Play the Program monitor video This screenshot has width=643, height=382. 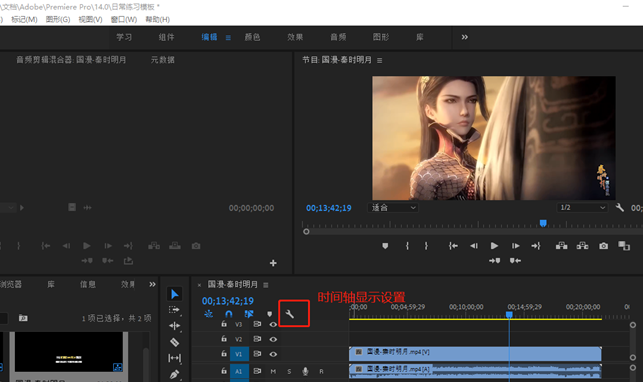point(494,246)
